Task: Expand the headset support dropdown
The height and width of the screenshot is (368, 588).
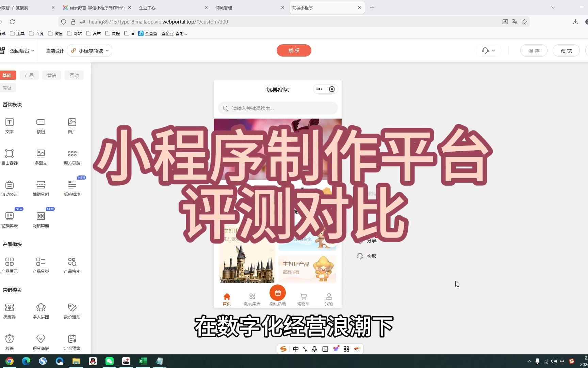Action: point(488,51)
